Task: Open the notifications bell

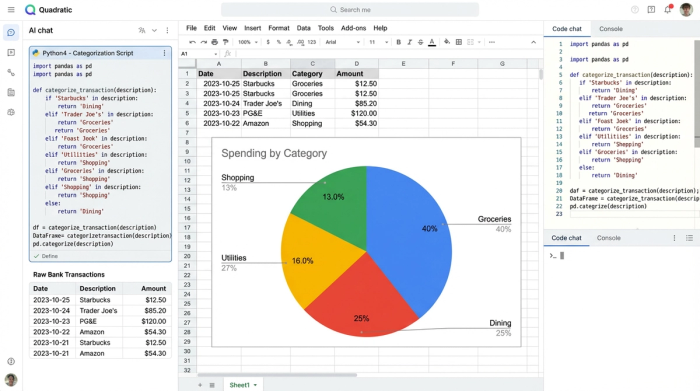Action: click(668, 9)
